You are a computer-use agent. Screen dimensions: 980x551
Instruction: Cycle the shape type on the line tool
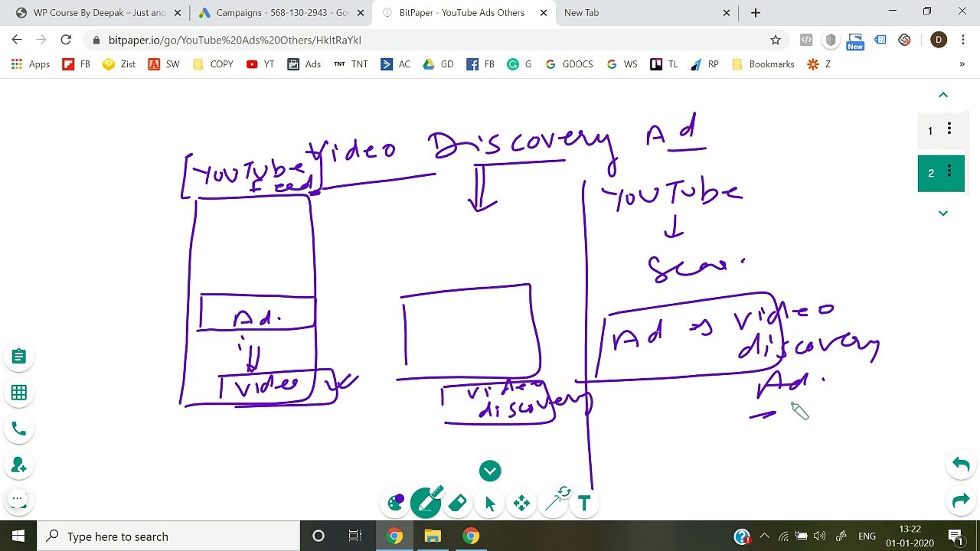pos(564,492)
